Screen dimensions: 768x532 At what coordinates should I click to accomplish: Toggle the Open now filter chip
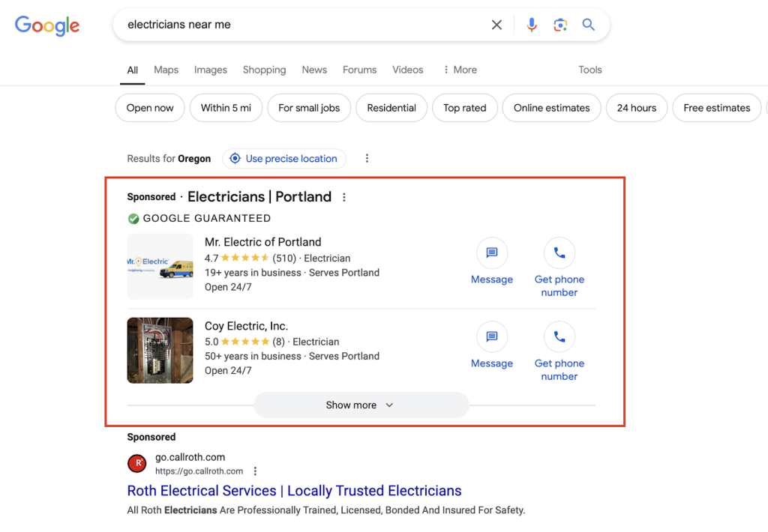click(x=150, y=108)
